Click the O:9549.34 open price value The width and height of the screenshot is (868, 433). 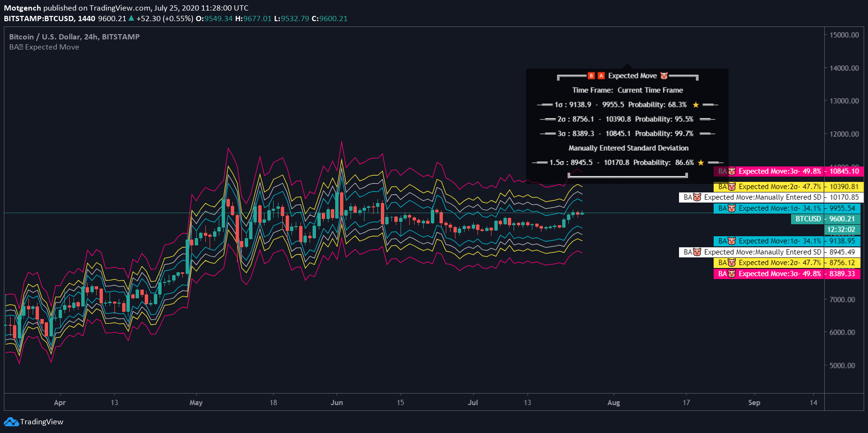point(214,18)
